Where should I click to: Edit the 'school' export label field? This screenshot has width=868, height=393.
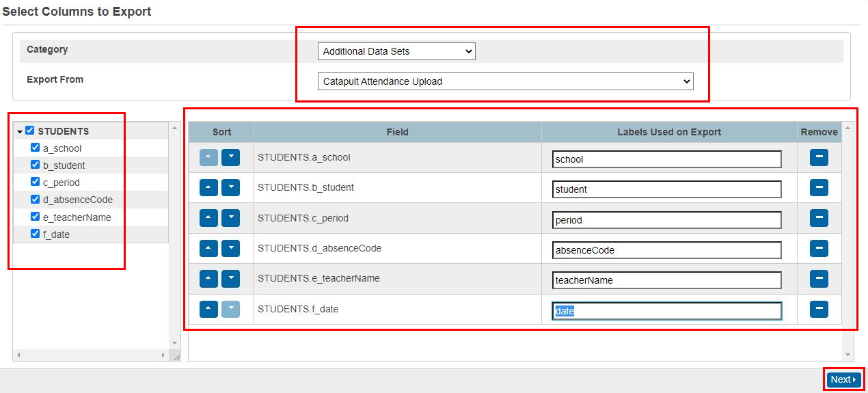coord(667,159)
